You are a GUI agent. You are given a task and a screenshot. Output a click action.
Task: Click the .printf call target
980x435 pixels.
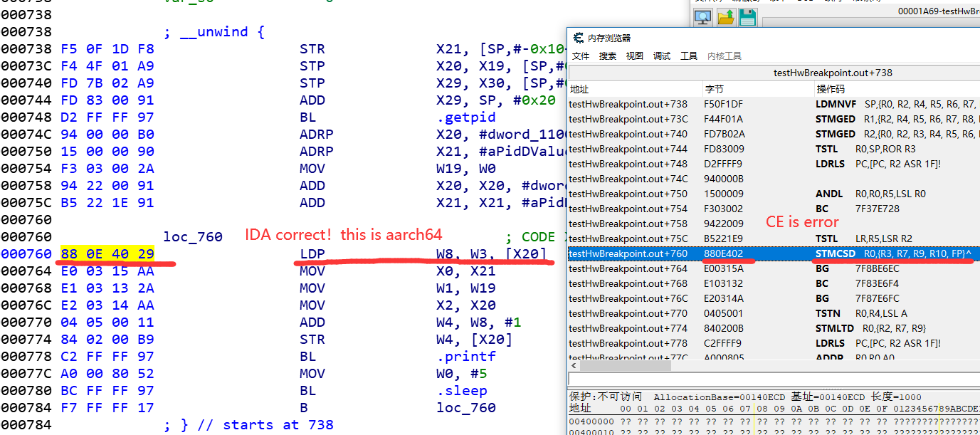[466, 356]
